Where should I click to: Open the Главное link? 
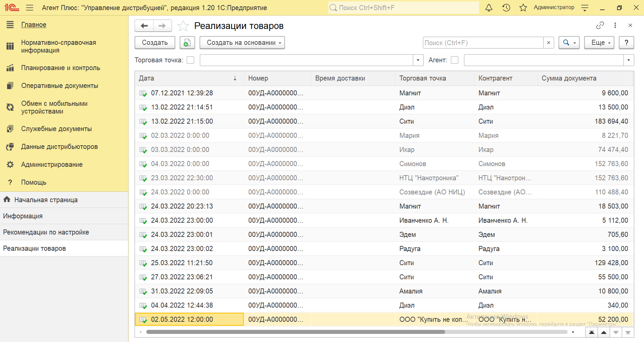34,25
